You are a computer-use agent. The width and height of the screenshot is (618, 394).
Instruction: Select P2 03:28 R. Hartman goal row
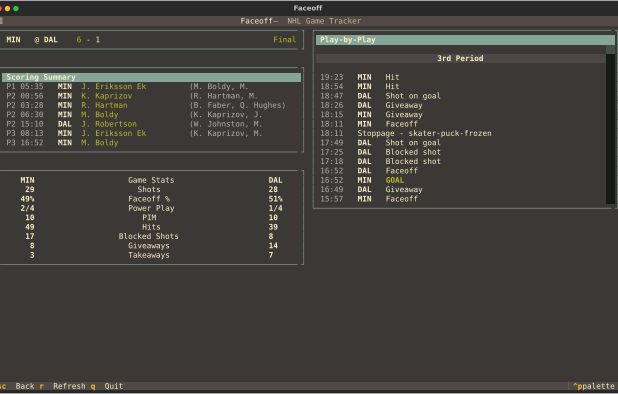point(152,105)
